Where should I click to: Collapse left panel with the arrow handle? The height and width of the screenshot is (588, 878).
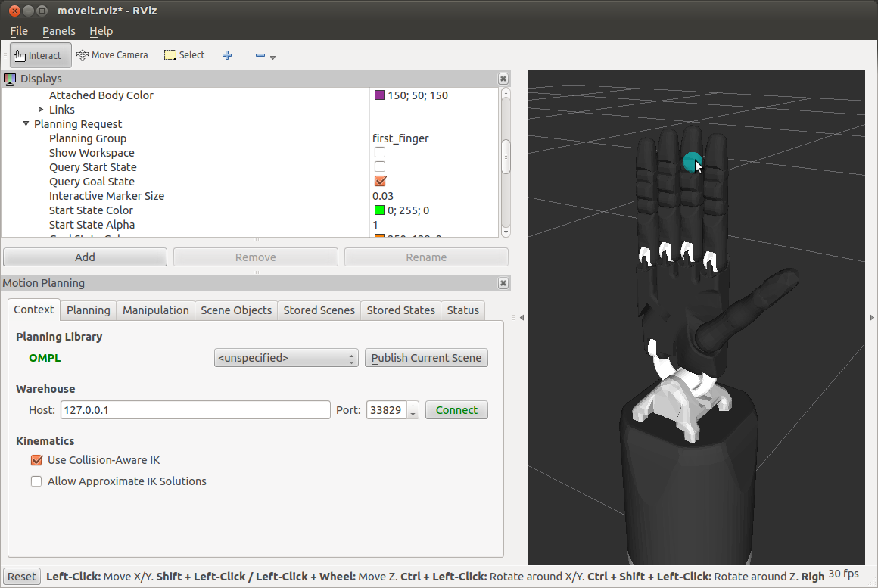[x=522, y=318]
